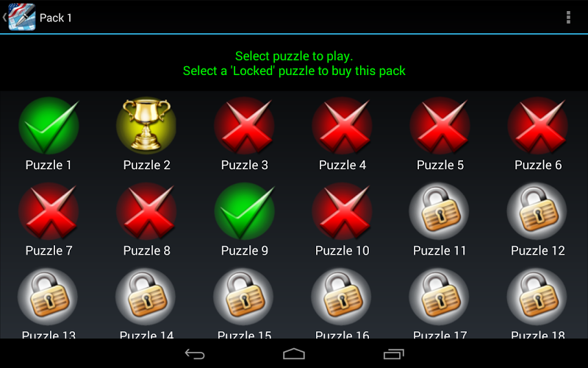Choose Puzzle 4 red X icon
This screenshot has width=588, height=368.
(x=342, y=125)
